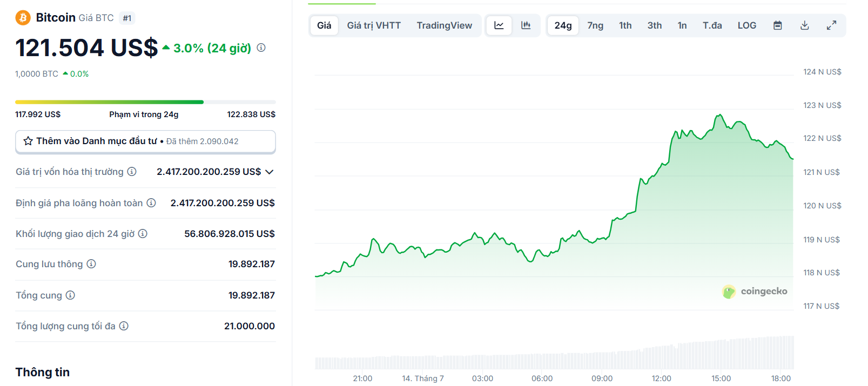Image resolution: width=868 pixels, height=386 pixels.
Task: Click the 122.838 US$ high value
Action: click(251, 114)
